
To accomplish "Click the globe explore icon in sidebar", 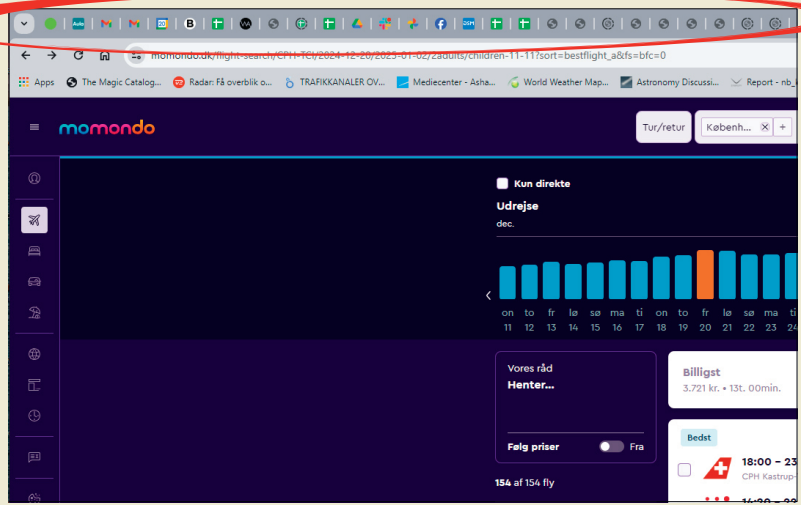I will click(34, 354).
